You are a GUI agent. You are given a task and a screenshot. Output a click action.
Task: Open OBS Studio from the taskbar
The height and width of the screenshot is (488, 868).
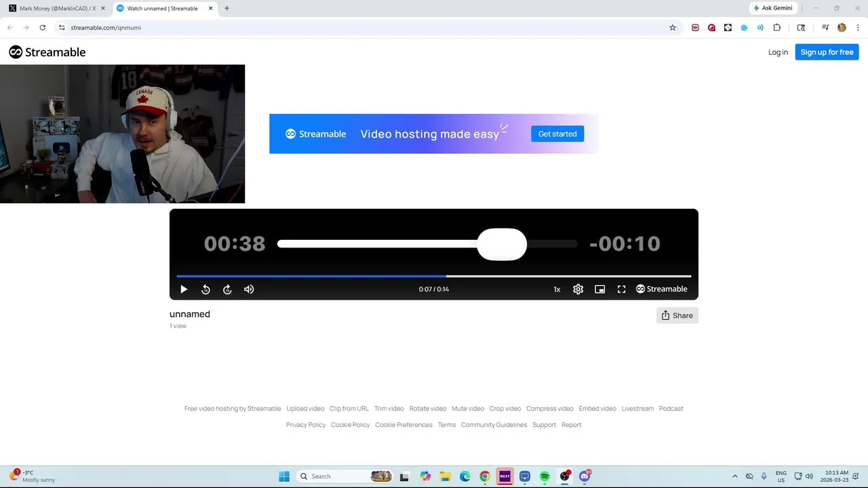click(x=564, y=476)
